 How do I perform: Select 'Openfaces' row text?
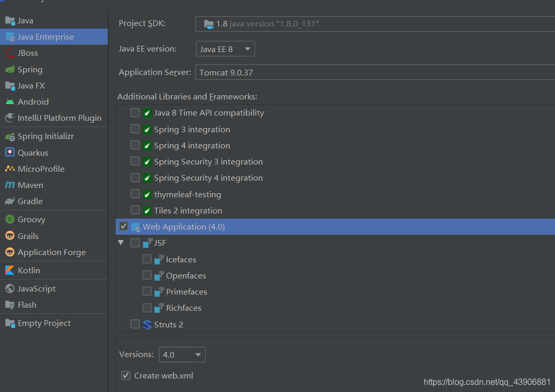tap(186, 276)
